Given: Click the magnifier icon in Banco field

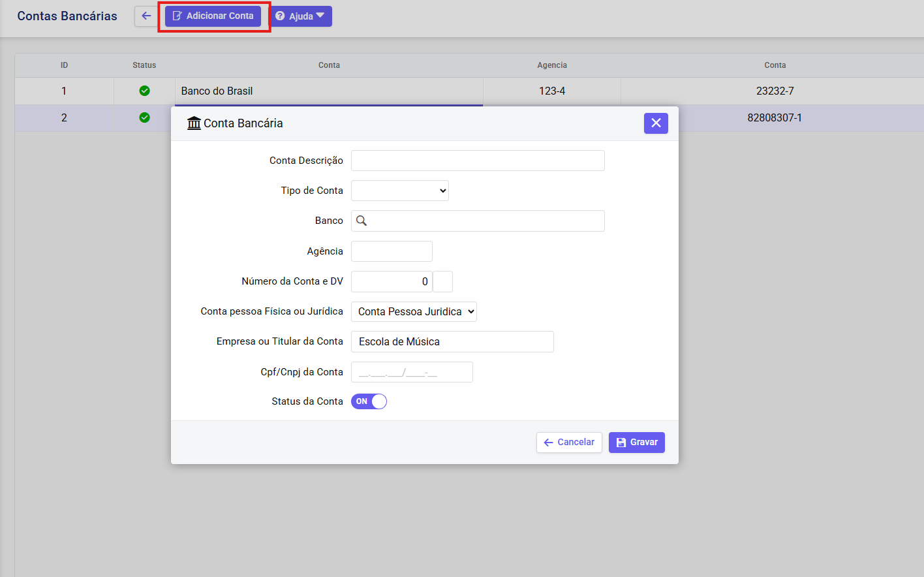Looking at the screenshot, I should click(362, 221).
